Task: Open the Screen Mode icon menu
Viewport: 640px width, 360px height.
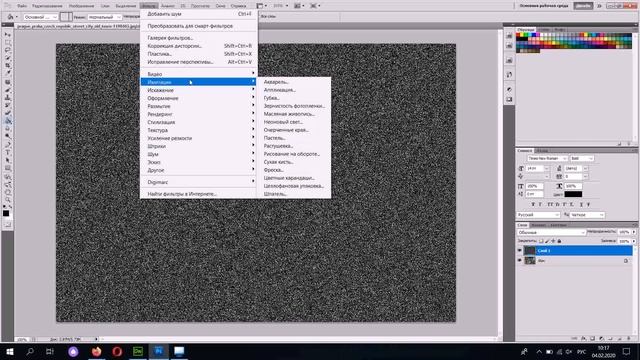Action: click(315, 6)
